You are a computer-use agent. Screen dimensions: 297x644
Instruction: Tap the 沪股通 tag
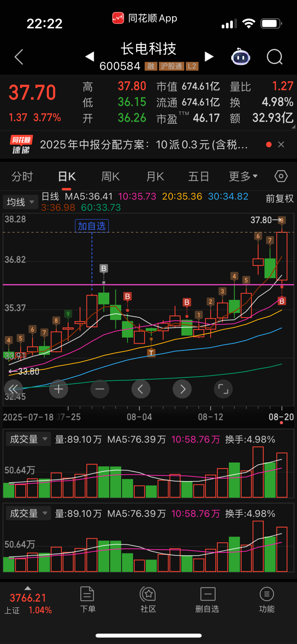coord(171,66)
